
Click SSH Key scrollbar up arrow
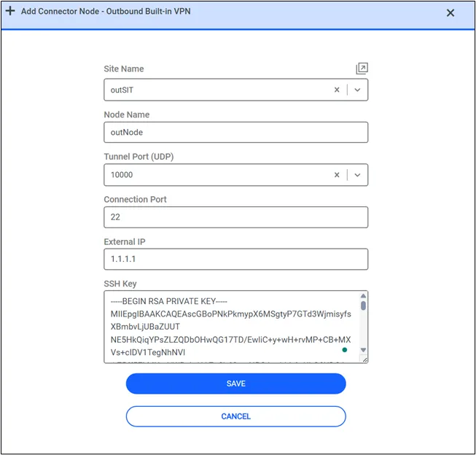363,295
